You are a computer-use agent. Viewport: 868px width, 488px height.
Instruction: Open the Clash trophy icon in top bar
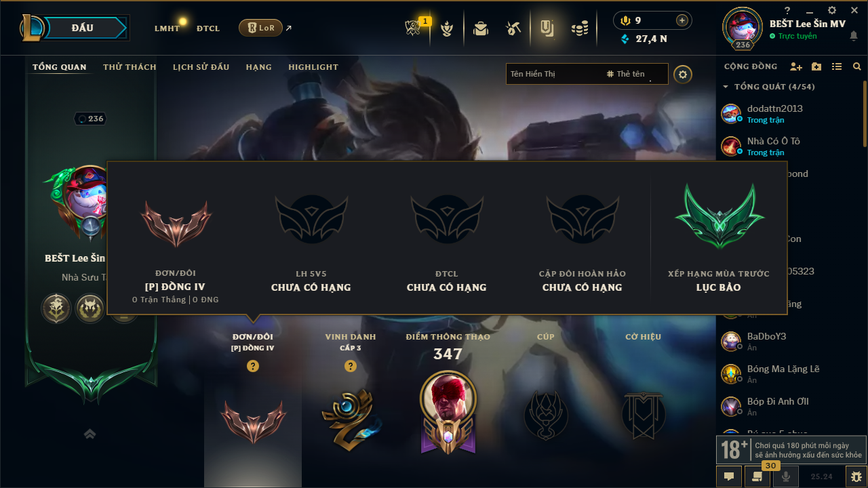[413, 28]
